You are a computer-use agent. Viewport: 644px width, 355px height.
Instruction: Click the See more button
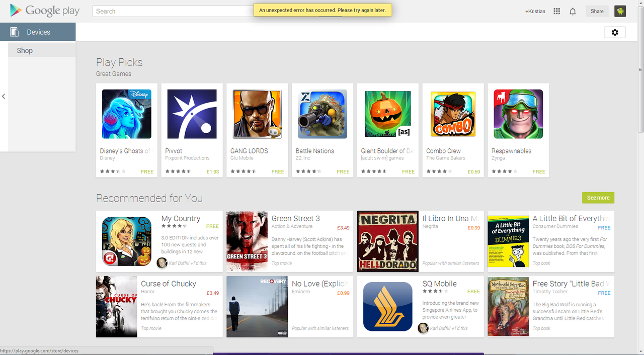[598, 198]
